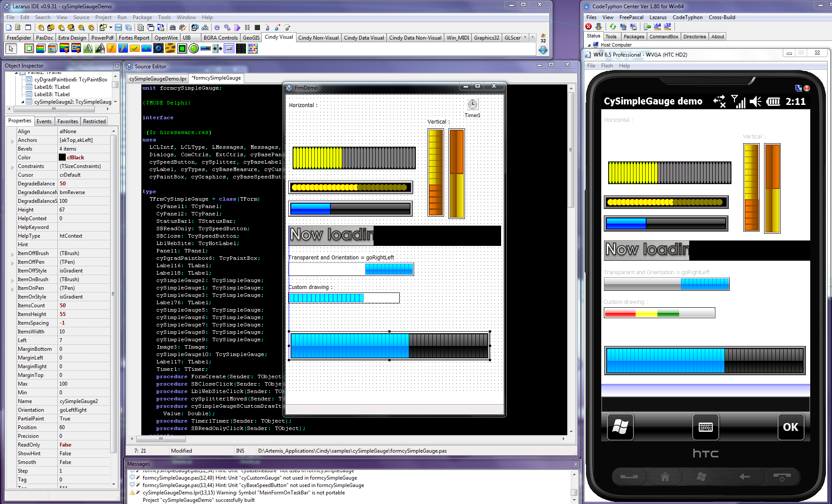
Task: Click the green refresh icon in CodeTyphon Center
Action: point(613,27)
